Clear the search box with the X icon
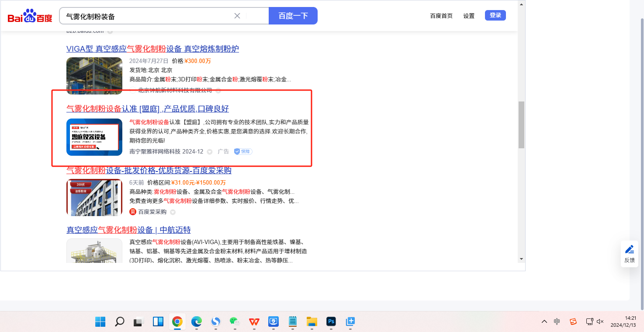 237,16
